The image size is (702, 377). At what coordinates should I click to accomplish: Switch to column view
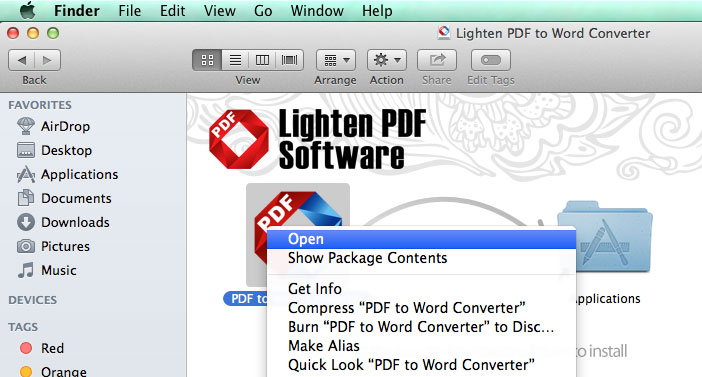[x=262, y=60]
